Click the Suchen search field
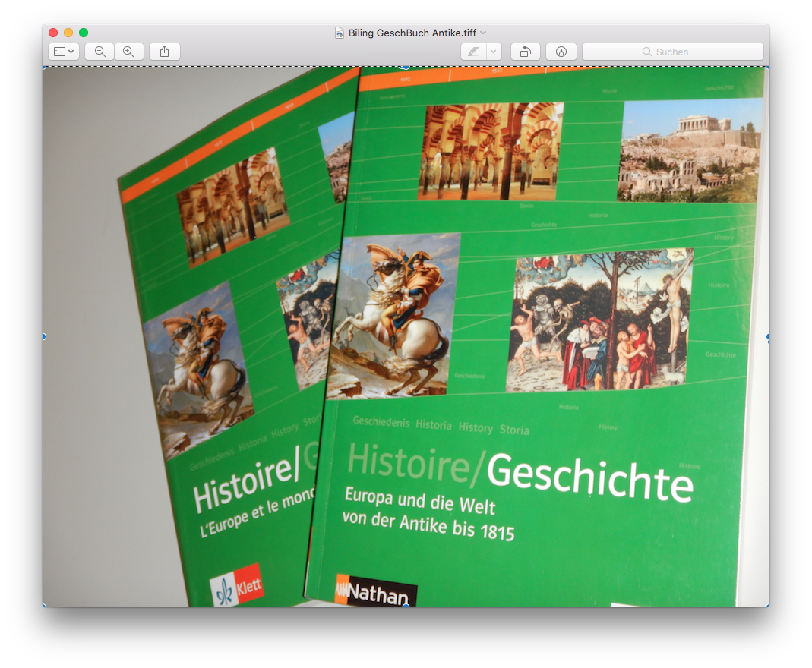 tap(673, 52)
